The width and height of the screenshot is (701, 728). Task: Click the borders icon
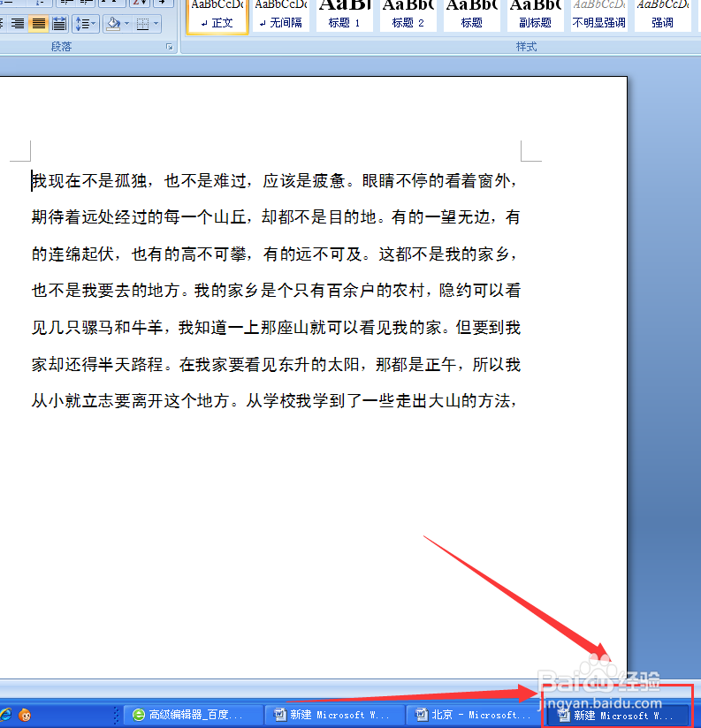tap(142, 23)
